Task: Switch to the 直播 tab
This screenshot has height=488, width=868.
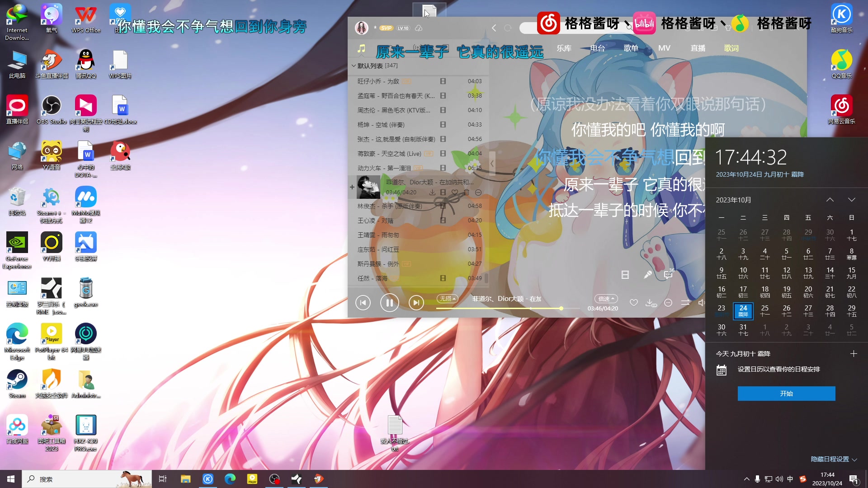Action: (x=698, y=48)
